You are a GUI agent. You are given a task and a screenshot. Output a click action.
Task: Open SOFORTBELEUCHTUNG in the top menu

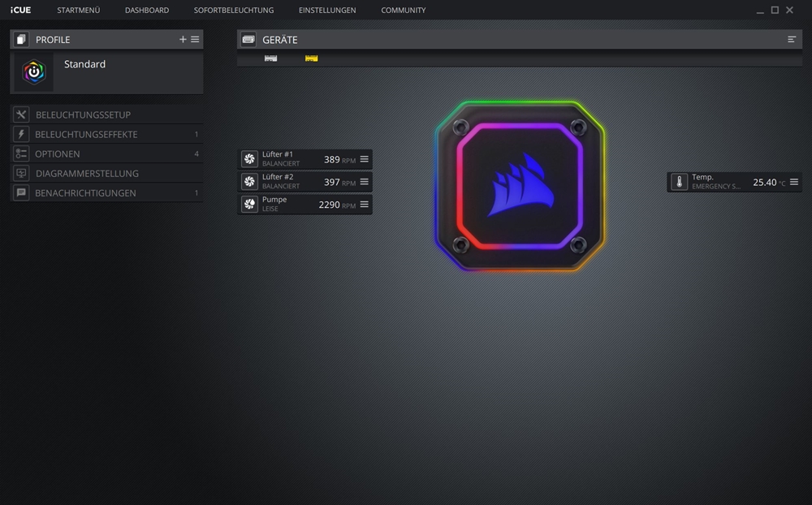click(234, 10)
